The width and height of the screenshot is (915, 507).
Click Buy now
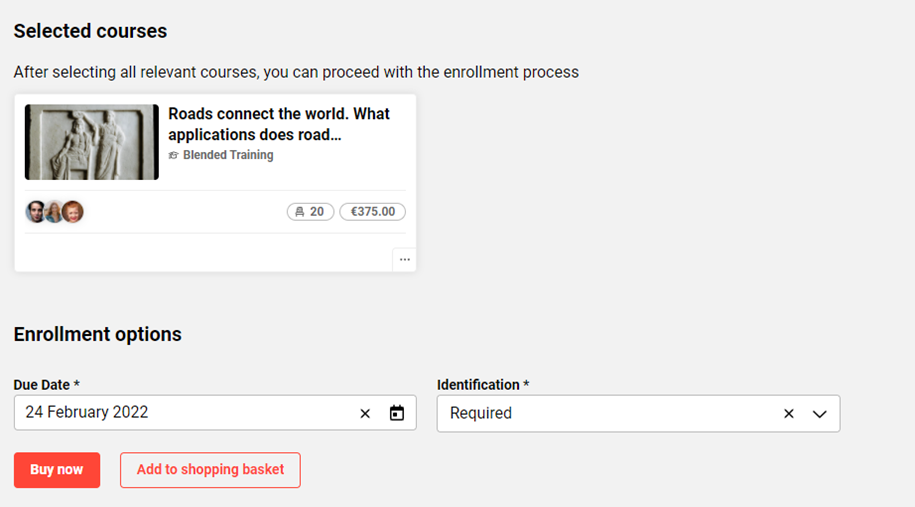[57, 470]
